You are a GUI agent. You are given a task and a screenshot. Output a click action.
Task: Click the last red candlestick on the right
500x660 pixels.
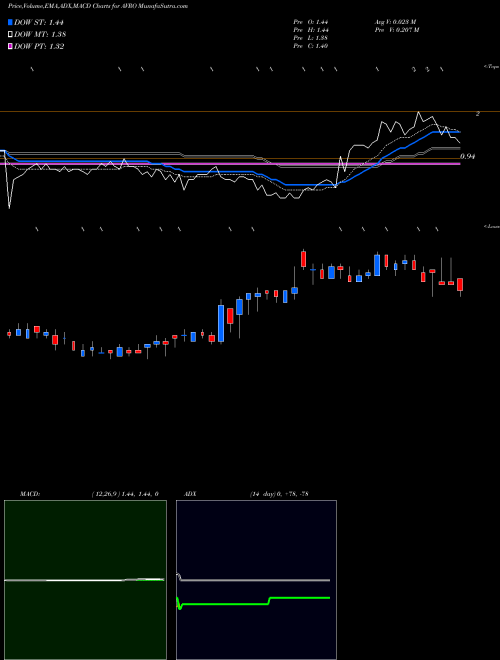460,285
